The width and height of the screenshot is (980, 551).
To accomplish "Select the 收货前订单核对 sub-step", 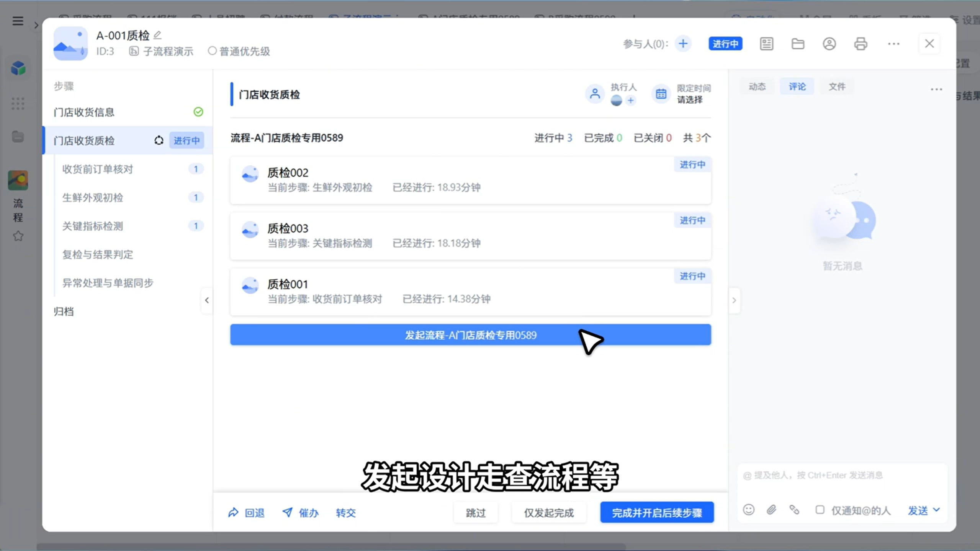I will click(133, 169).
